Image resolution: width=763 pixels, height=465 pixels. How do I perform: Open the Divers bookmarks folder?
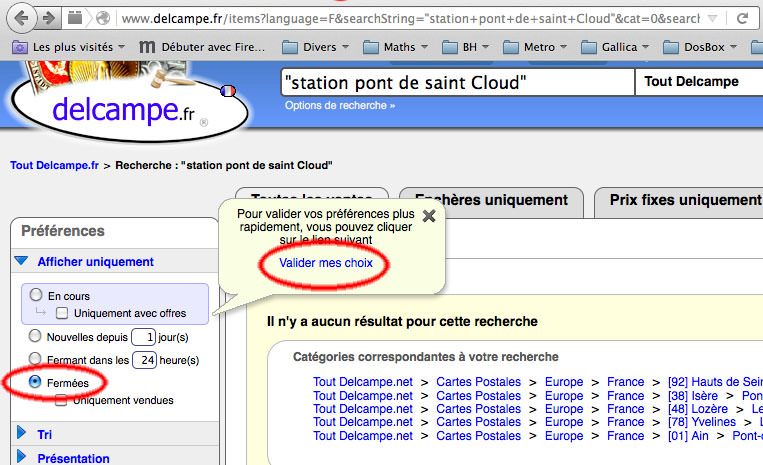coord(315,47)
